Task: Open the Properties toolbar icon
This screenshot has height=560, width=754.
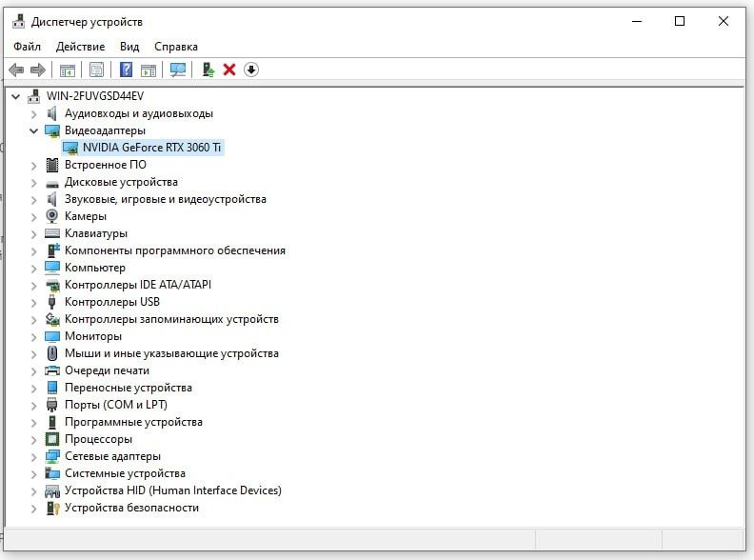Action: [97, 70]
